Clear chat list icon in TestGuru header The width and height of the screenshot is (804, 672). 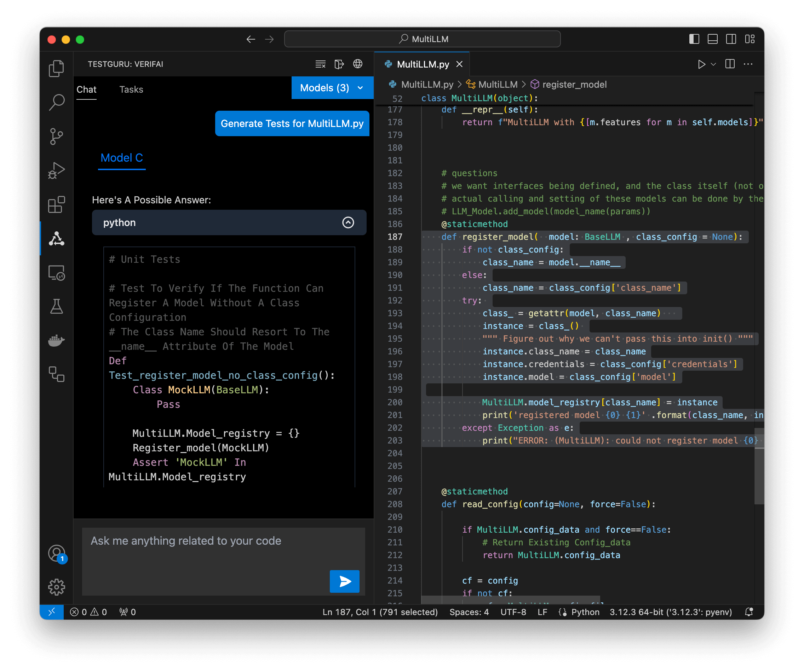[x=321, y=64]
